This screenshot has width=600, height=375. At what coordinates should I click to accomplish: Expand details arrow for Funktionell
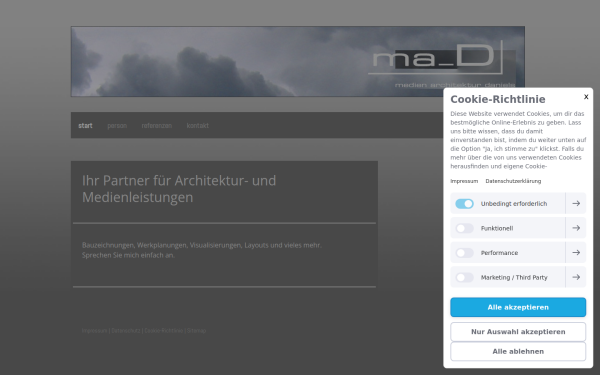click(576, 228)
